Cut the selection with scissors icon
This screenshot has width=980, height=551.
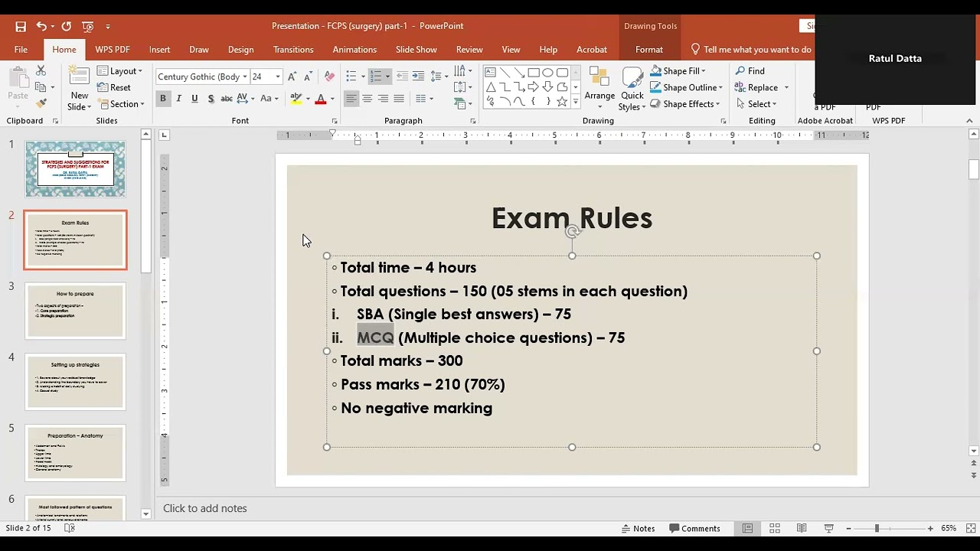click(41, 70)
